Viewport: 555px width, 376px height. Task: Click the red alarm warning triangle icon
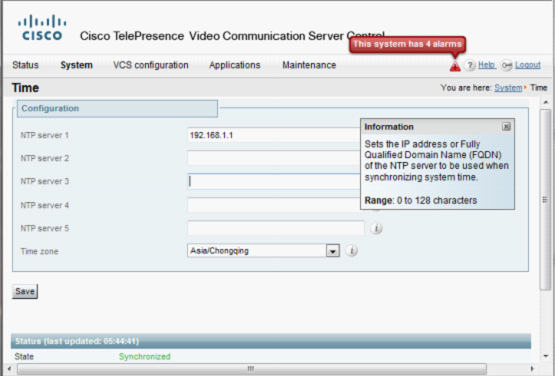(455, 66)
